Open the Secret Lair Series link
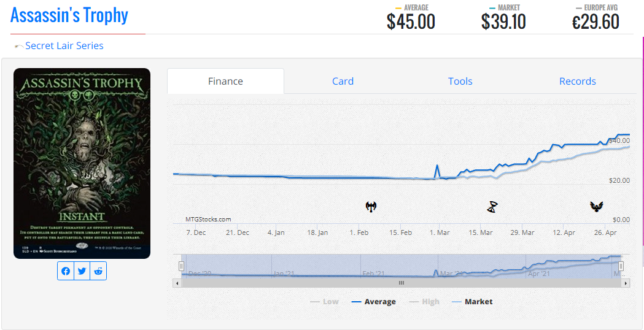This screenshot has height=330, width=644. 64,45
